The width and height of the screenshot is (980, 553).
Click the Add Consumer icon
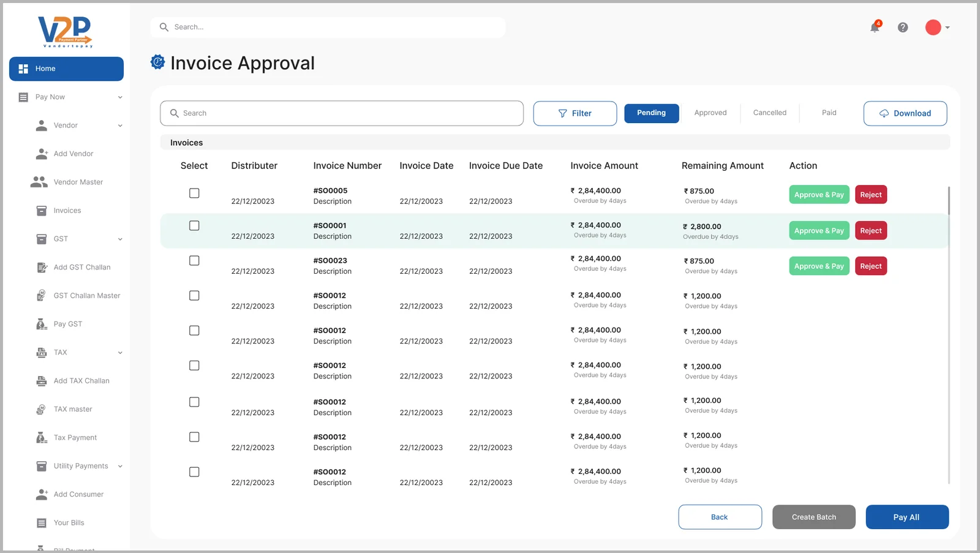[42, 494]
